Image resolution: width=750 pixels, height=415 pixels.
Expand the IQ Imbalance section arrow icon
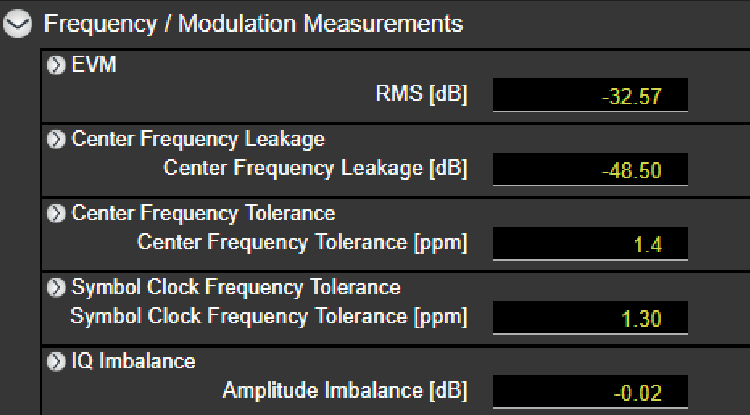(x=57, y=361)
